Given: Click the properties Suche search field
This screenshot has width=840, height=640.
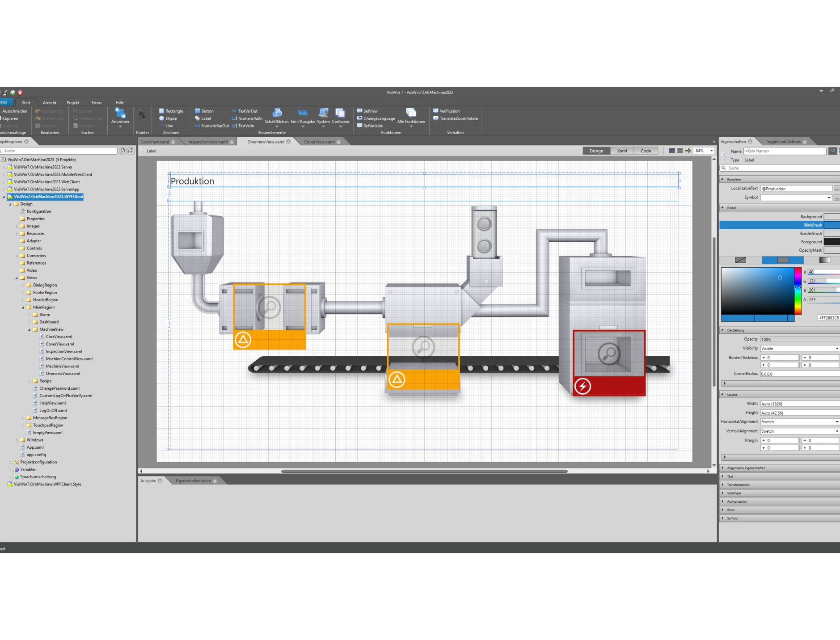Looking at the screenshot, I should click(x=780, y=168).
